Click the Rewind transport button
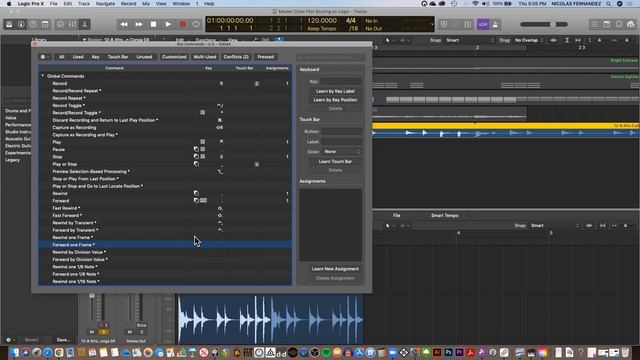The image size is (640, 360). pos(124,24)
